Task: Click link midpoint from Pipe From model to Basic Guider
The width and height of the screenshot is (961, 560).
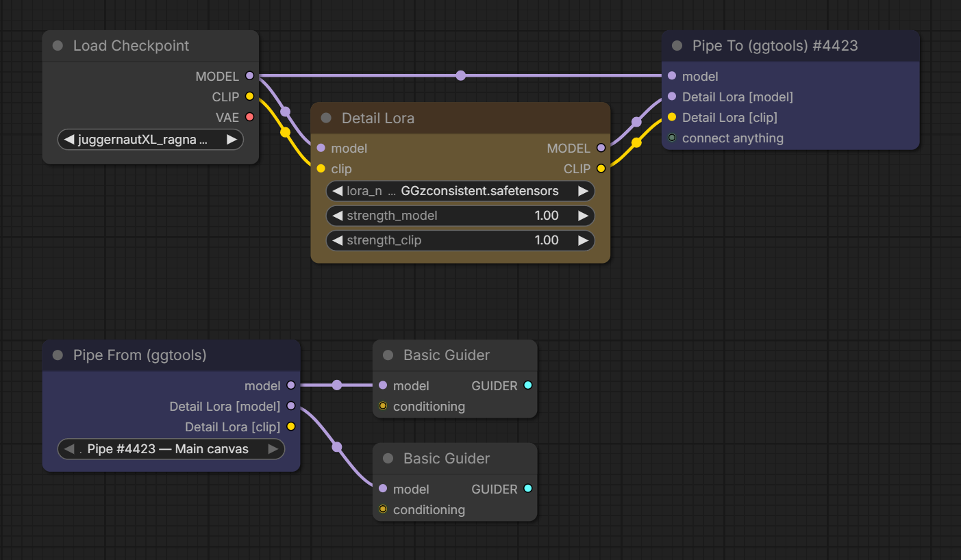Action: pyautogui.click(x=336, y=385)
